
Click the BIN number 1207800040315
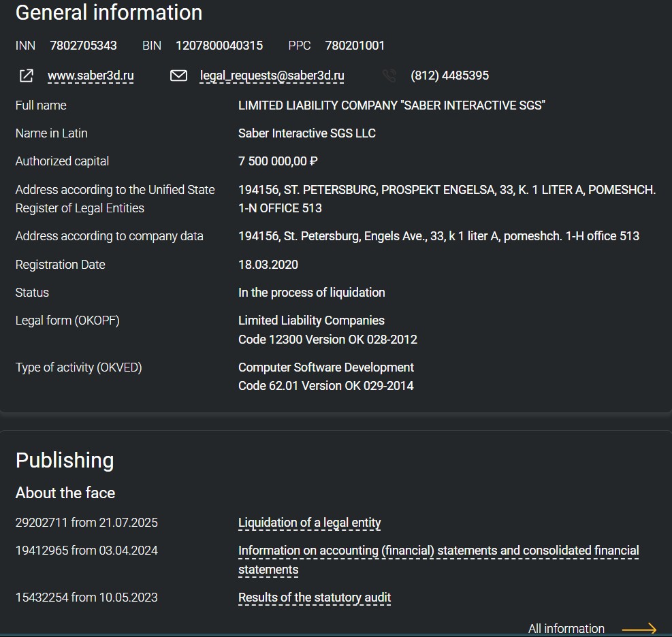[219, 46]
